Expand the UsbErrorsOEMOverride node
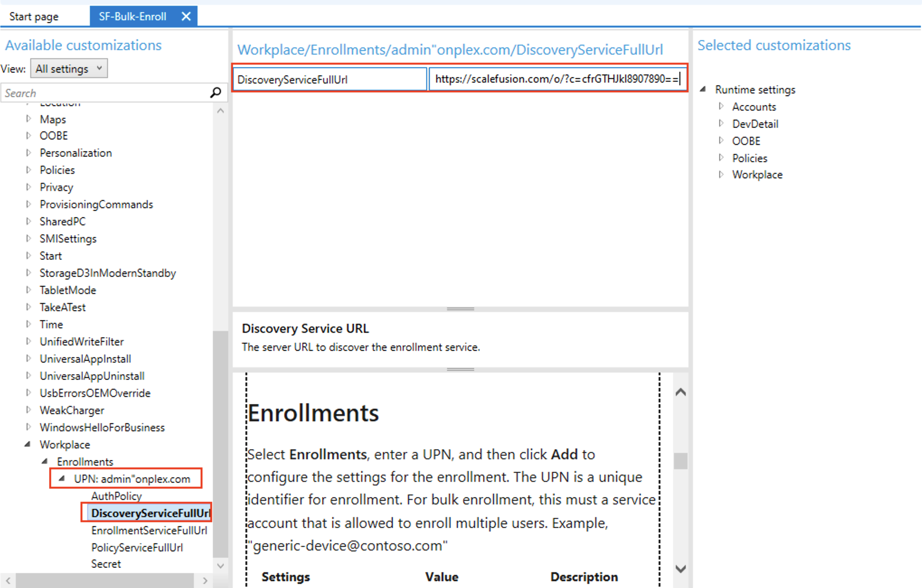Viewport: 922px width, 588px height. (x=28, y=393)
